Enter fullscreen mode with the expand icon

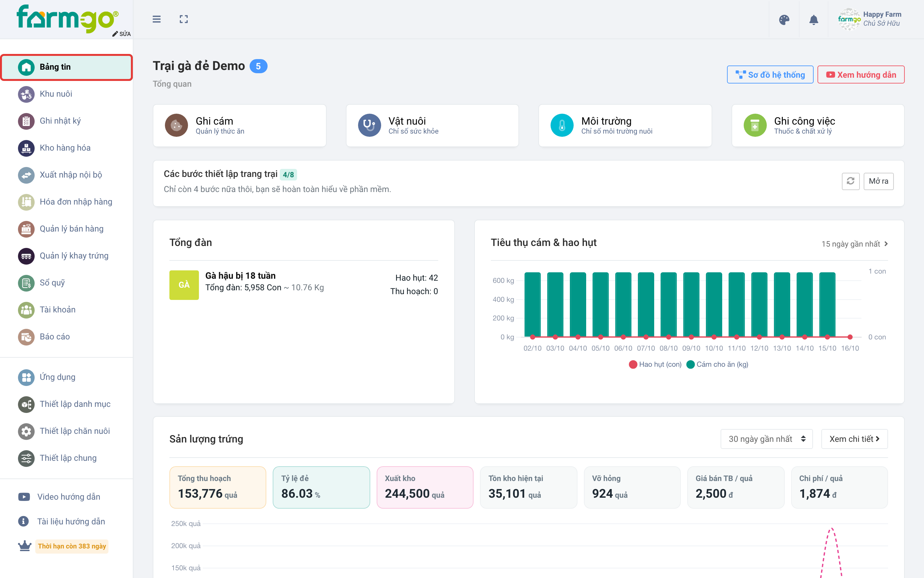(184, 19)
